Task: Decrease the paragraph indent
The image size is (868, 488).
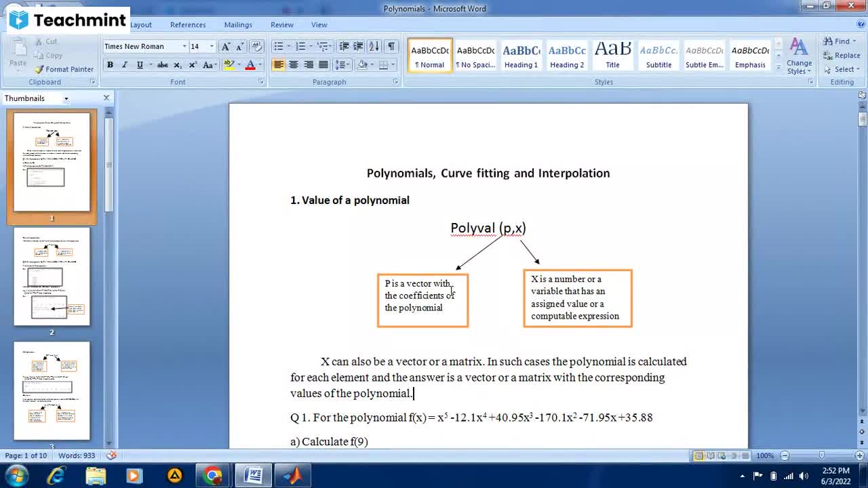Action: coord(344,46)
